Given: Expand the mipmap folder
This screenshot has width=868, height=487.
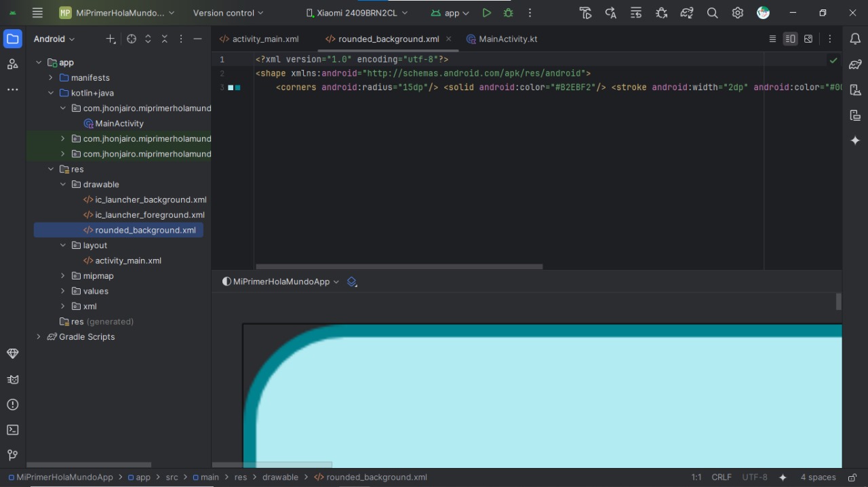Looking at the screenshot, I should tap(63, 276).
